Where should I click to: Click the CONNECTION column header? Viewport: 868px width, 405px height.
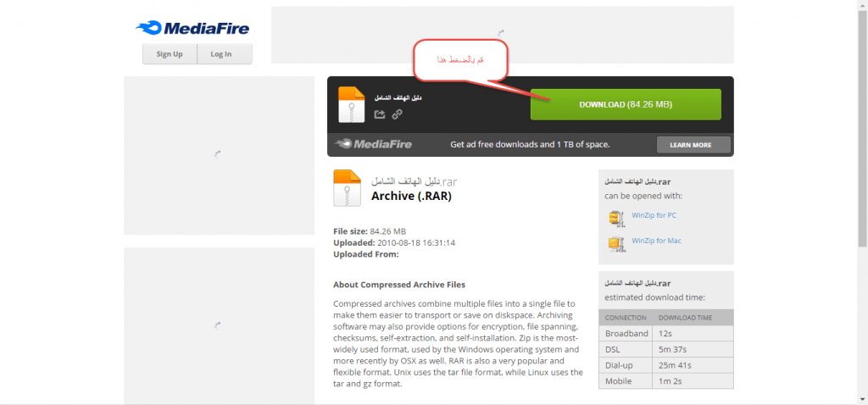[626, 318]
